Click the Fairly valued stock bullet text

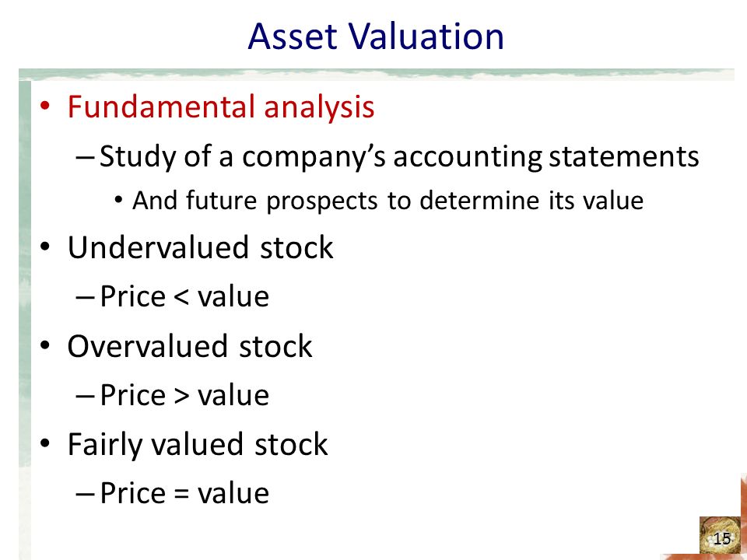[197, 444]
